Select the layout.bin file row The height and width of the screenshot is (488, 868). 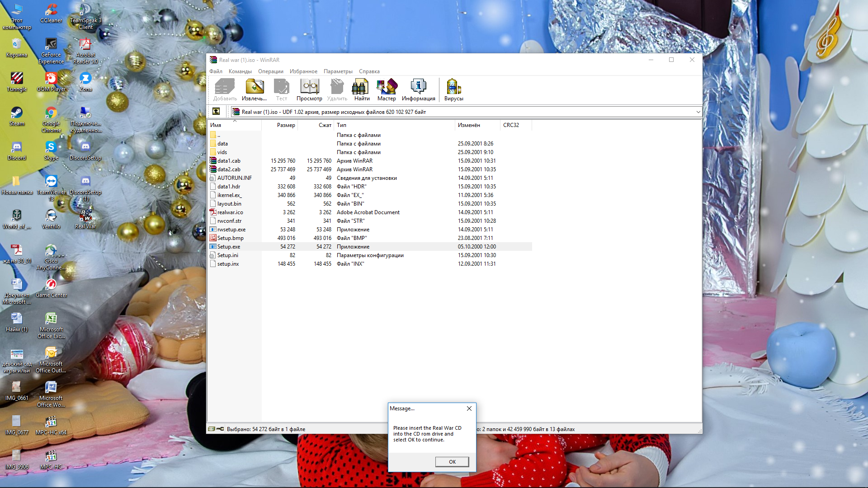(x=370, y=204)
